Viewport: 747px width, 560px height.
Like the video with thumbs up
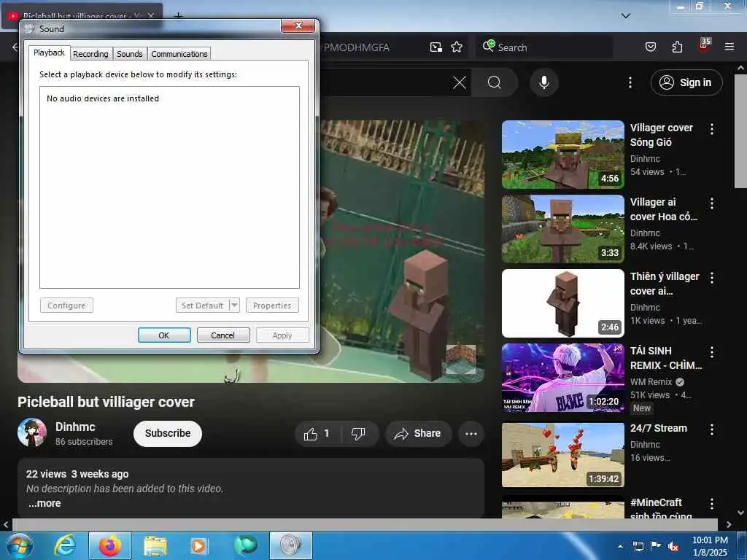coord(317,434)
